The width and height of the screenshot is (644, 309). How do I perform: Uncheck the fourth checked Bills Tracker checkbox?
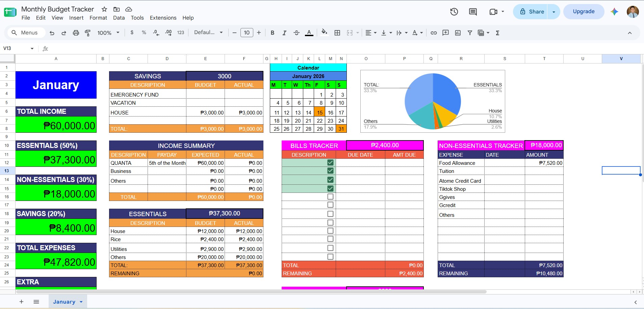click(x=330, y=188)
